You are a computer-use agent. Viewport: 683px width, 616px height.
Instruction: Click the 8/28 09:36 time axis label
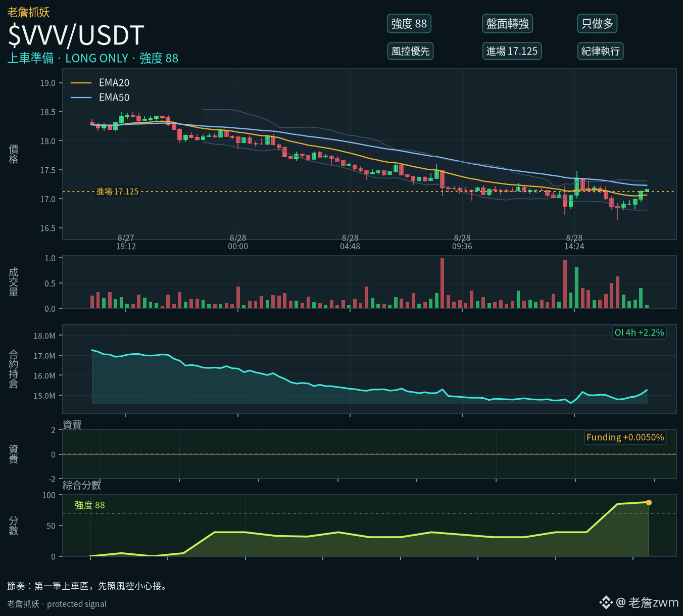pyautogui.click(x=462, y=242)
